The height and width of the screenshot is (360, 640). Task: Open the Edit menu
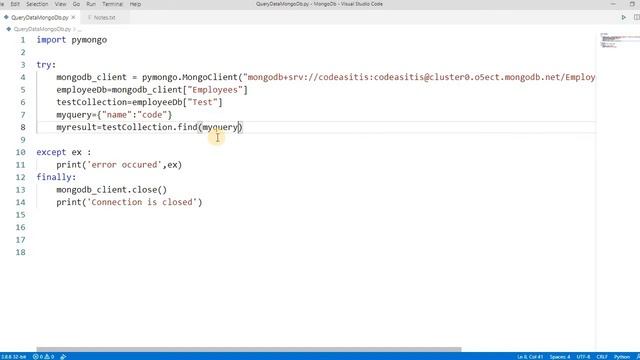point(15,4)
